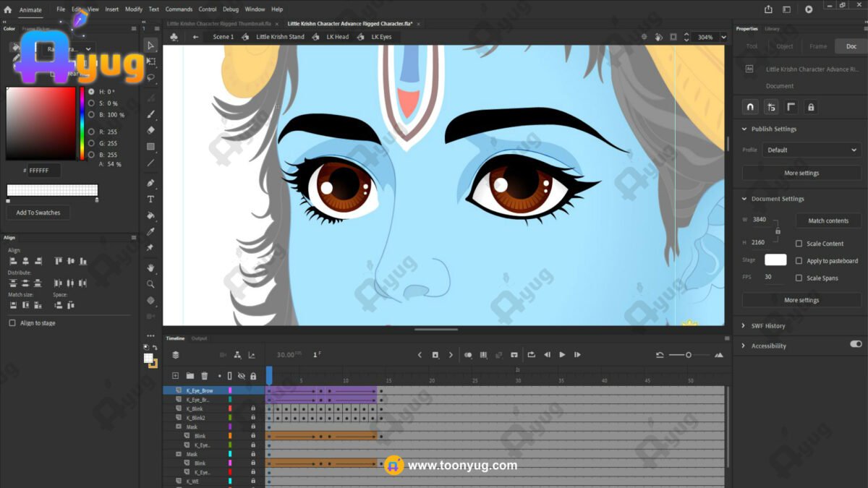Image resolution: width=868 pixels, height=488 pixels.
Task: Click the Match contents button
Action: [828, 221]
